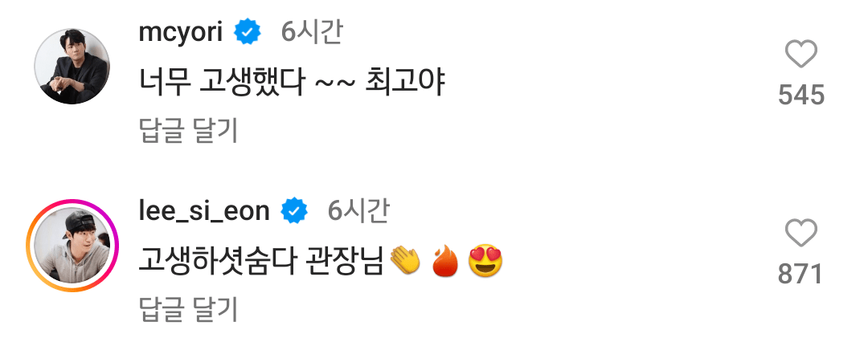The height and width of the screenshot is (342, 868).
Task: Like lee_si_eon's comment with the heart icon
Action: point(801,233)
